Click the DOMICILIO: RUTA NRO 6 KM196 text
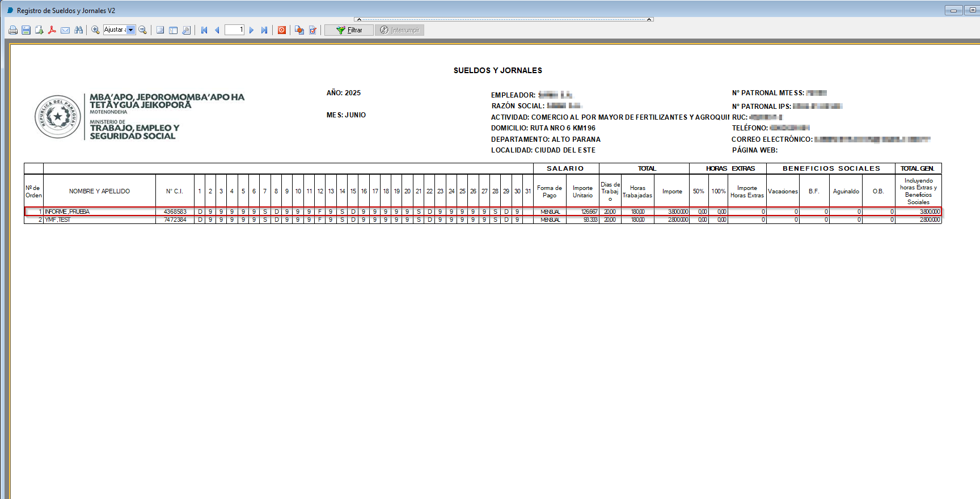The width and height of the screenshot is (980, 499). pos(543,128)
